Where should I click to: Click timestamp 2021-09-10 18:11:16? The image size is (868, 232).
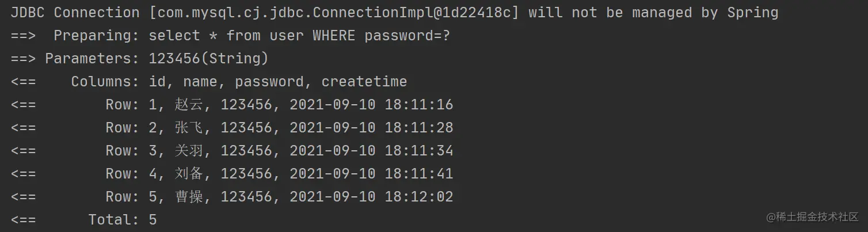click(x=371, y=105)
